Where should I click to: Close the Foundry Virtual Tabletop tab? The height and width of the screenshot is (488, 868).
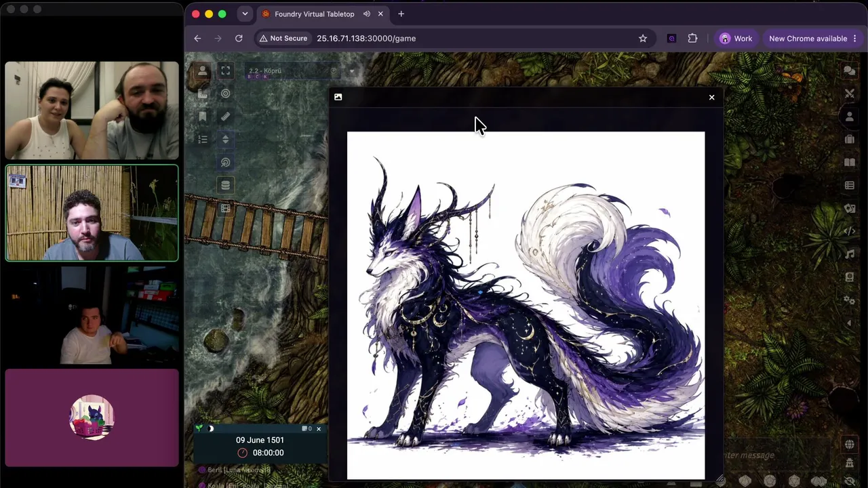tap(380, 14)
